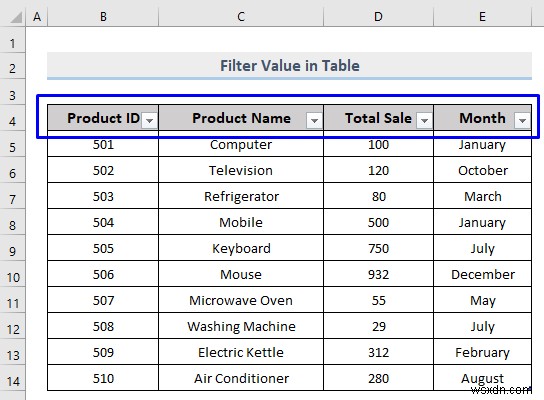Select column D header

[378, 17]
